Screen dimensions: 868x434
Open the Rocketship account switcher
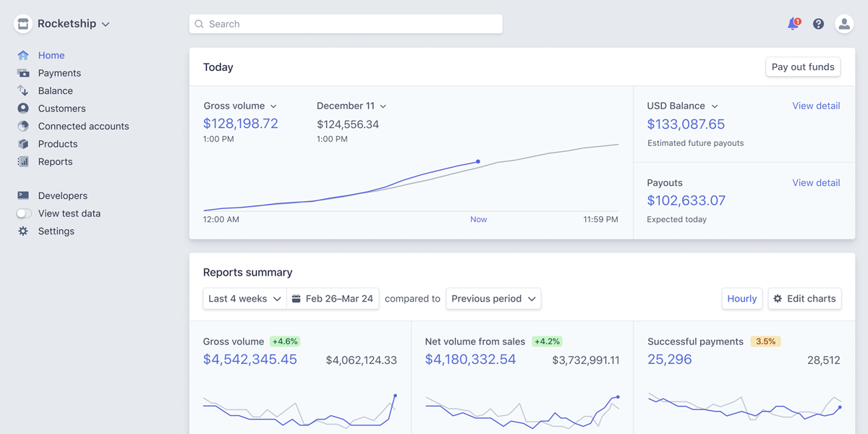point(69,23)
